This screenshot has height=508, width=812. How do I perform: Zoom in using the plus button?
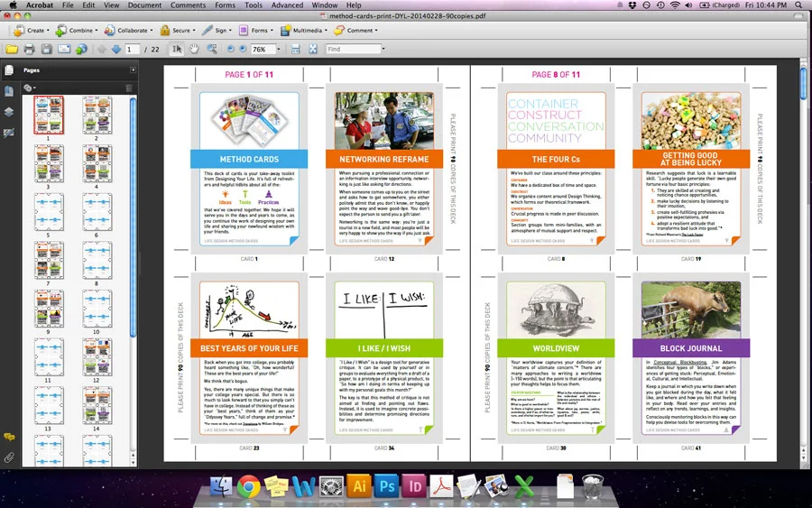(243, 50)
